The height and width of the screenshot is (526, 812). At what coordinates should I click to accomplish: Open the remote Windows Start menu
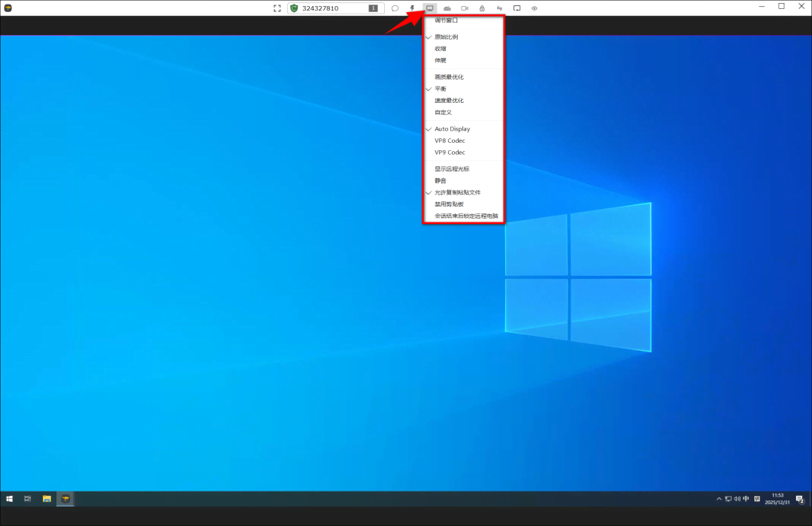9,499
